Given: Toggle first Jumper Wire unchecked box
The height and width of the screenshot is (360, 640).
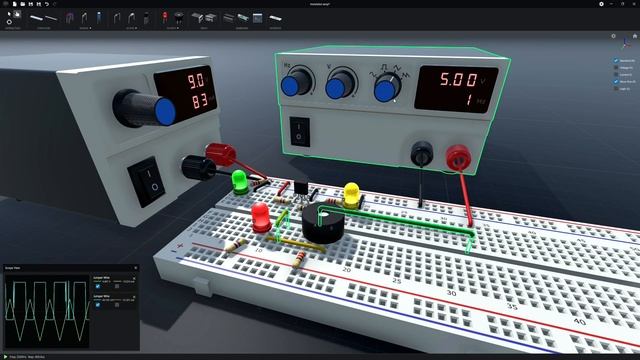Looking at the screenshot, I should point(117,287).
